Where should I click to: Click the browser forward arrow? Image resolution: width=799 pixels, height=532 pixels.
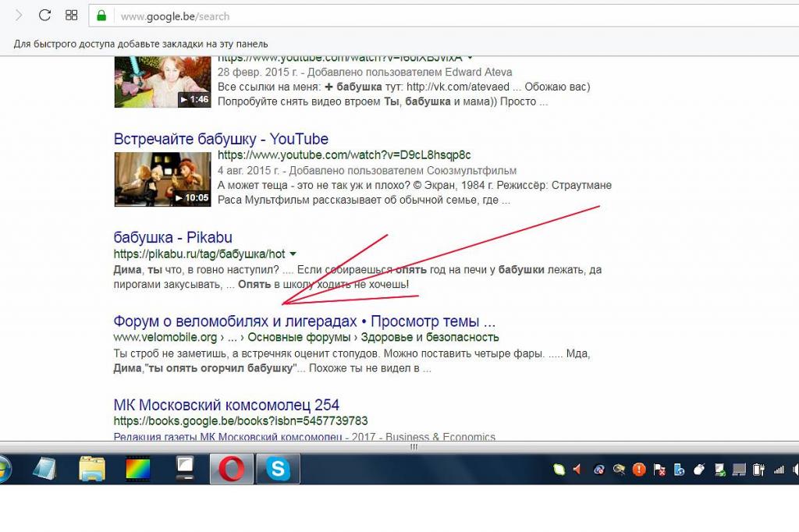point(19,16)
